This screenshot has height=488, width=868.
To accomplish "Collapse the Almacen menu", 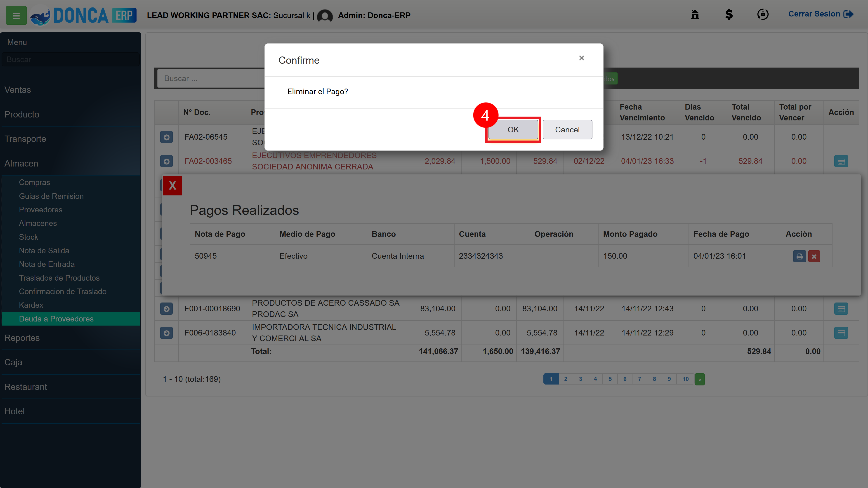I will click(71, 163).
